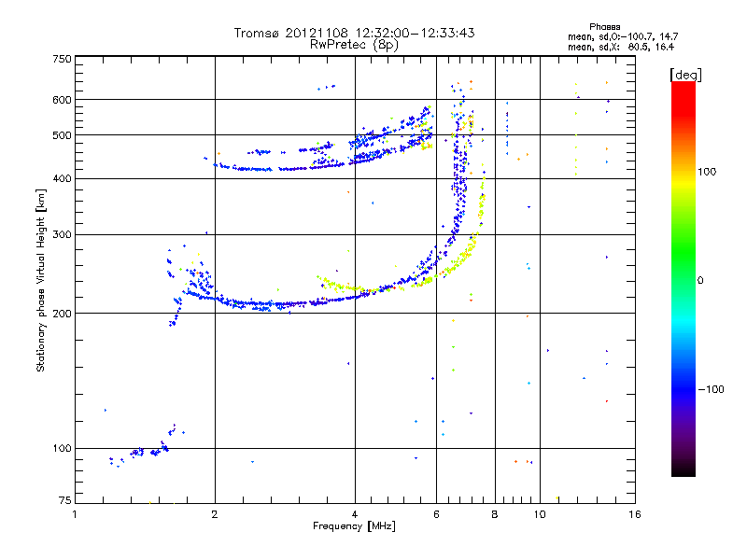Click the y-axis tick label '400'
The image size is (747, 560).
[62, 178]
